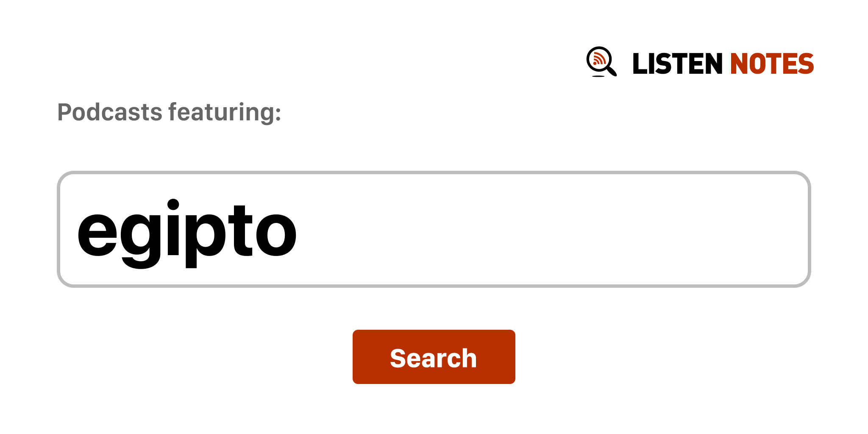
Task: Select the magnifier handle of the logo
Action: 612,71
